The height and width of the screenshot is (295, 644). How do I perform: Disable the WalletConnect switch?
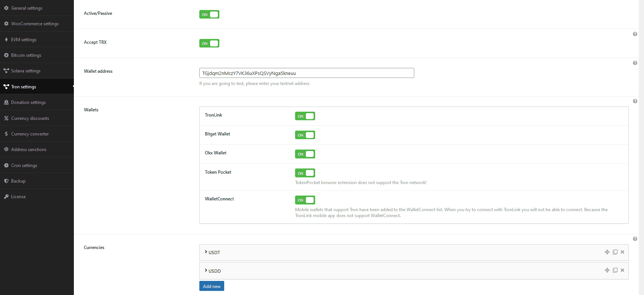click(305, 200)
